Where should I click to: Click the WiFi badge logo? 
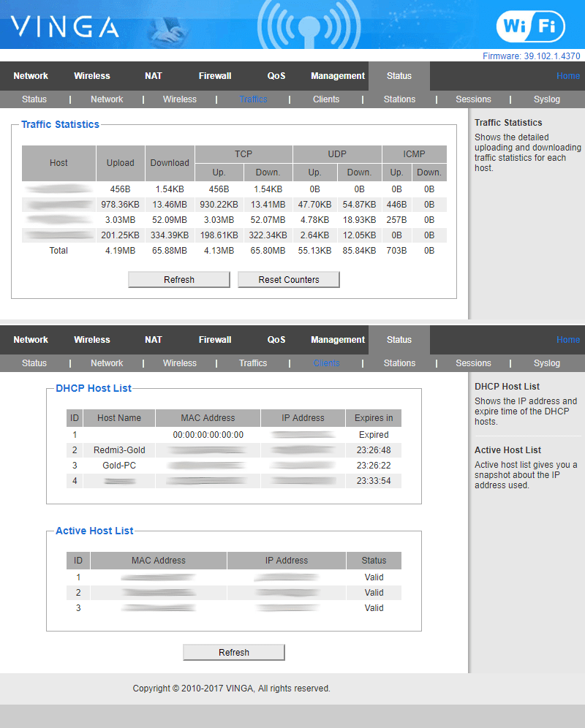click(530, 27)
